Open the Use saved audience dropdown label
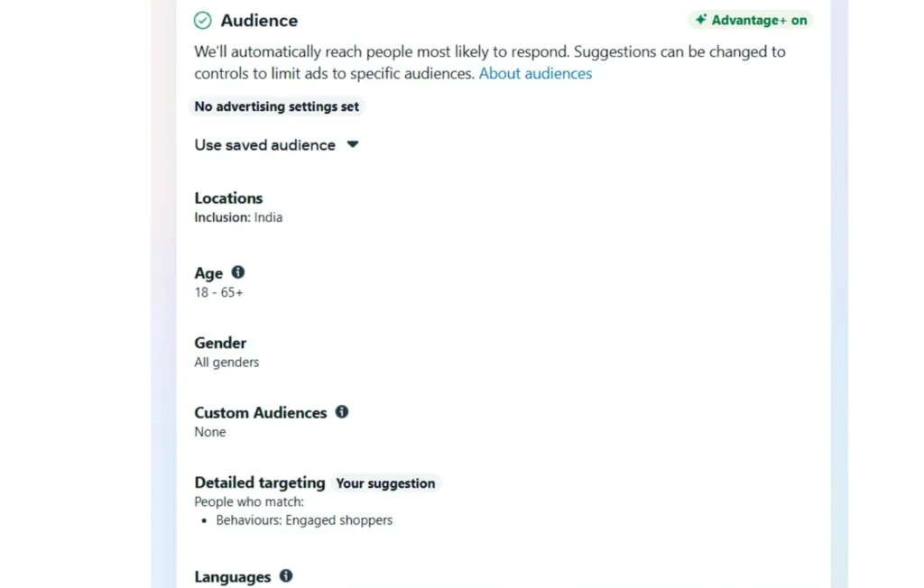The height and width of the screenshot is (588, 924). click(x=264, y=145)
